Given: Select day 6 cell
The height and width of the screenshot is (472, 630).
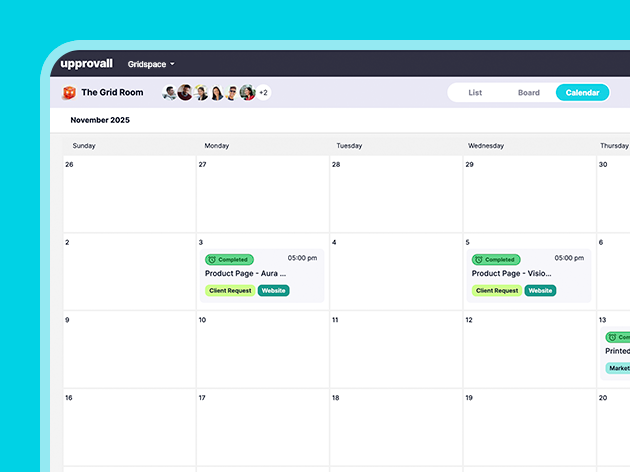Looking at the screenshot, I should (614, 272).
